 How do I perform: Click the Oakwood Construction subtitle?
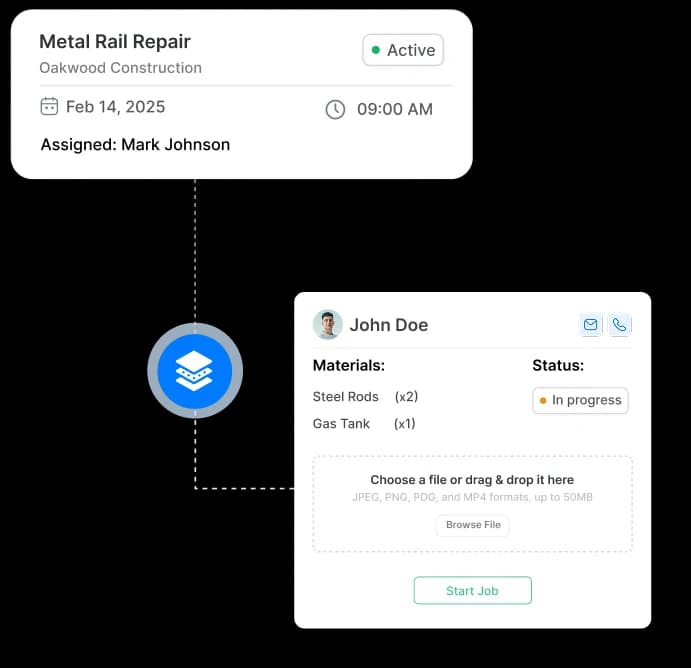tap(120, 68)
